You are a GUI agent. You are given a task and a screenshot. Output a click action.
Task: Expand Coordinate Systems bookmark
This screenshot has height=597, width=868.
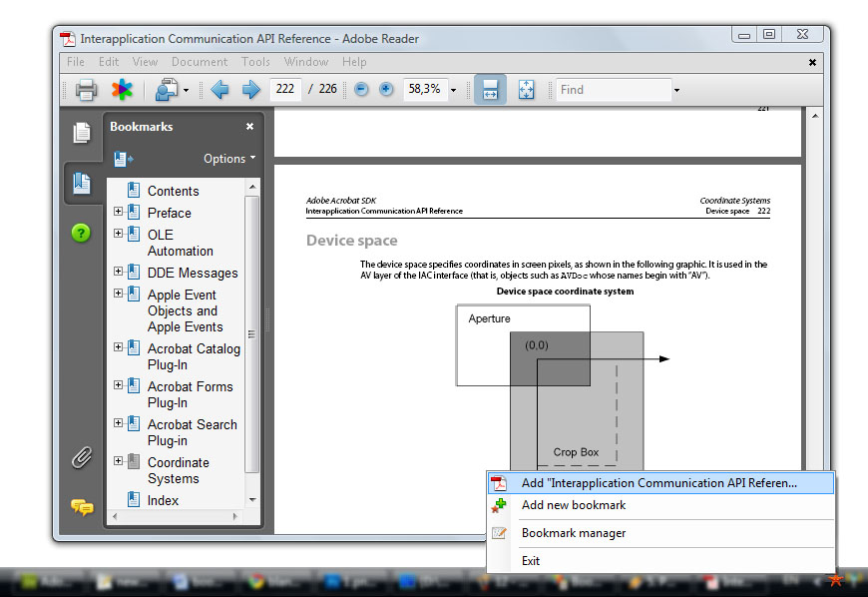118,461
